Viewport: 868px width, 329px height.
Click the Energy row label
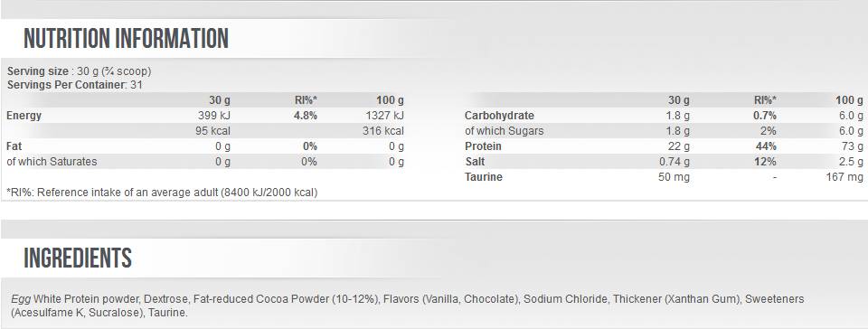[x=24, y=116]
